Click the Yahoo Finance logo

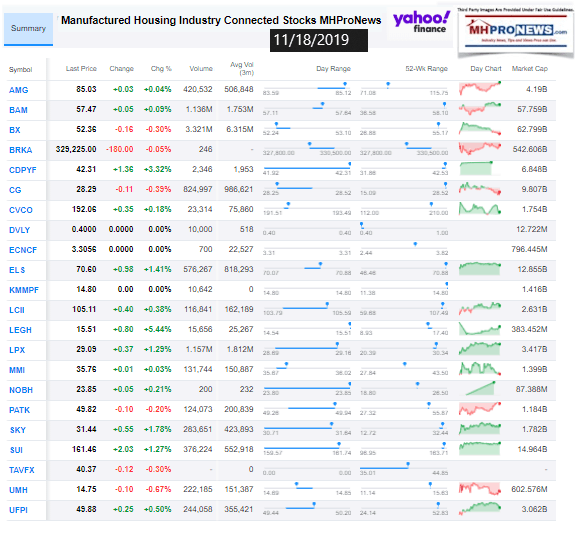click(421, 22)
